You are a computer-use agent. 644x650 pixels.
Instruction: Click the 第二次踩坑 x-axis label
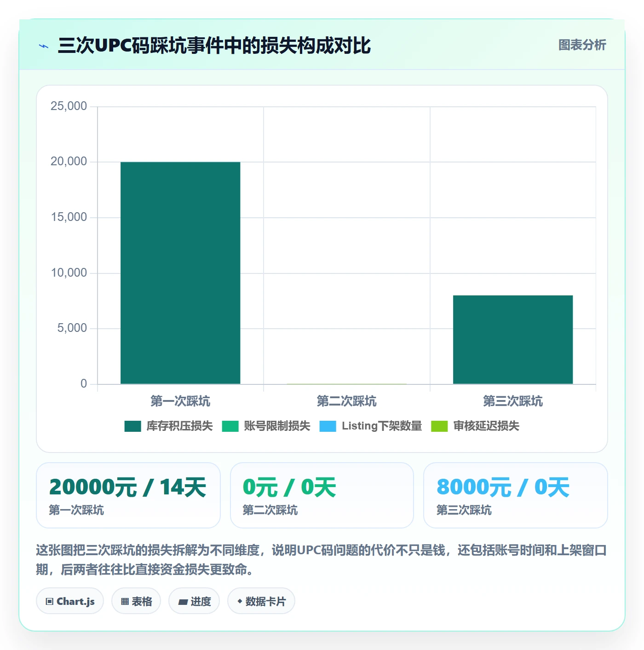point(347,401)
